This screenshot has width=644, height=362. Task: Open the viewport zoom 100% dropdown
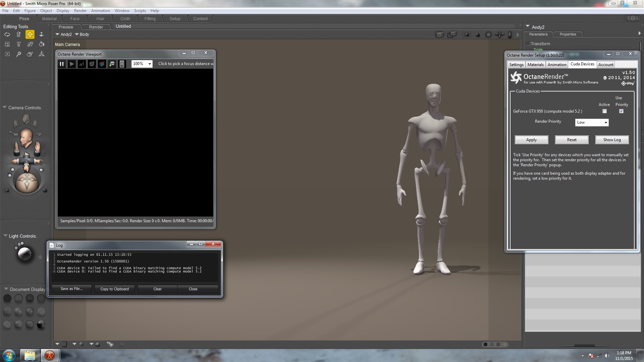tap(142, 64)
